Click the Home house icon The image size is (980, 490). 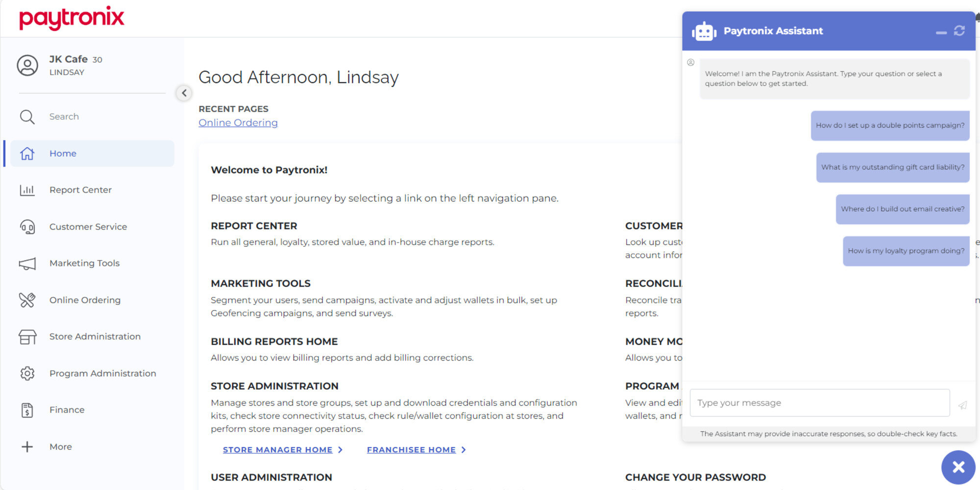[x=27, y=153]
